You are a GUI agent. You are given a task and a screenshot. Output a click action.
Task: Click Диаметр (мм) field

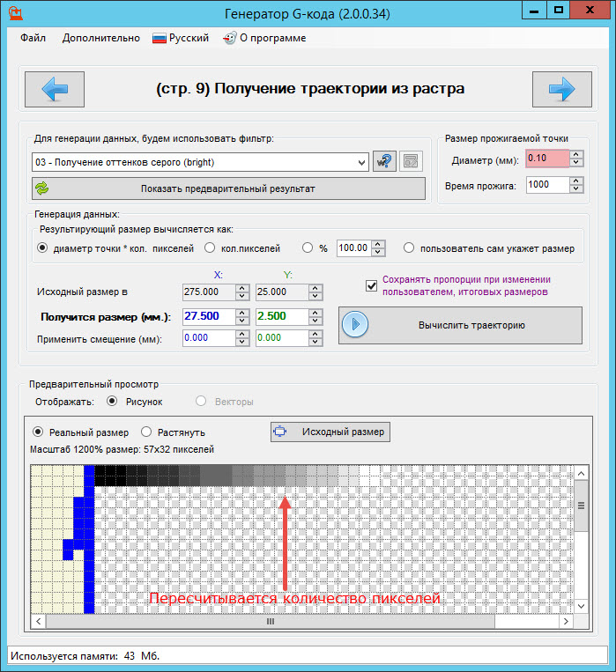pyautogui.click(x=548, y=159)
